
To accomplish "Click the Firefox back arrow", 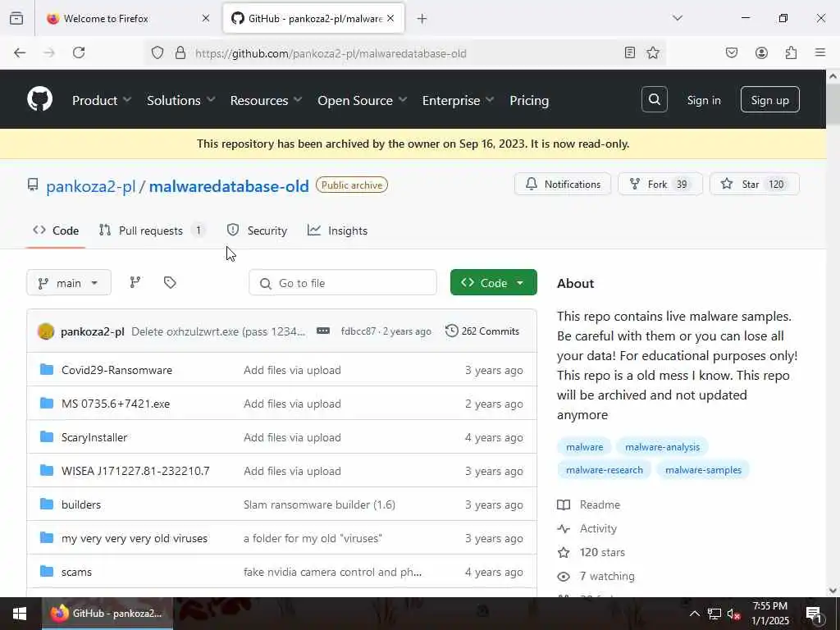I will pyautogui.click(x=20, y=52).
